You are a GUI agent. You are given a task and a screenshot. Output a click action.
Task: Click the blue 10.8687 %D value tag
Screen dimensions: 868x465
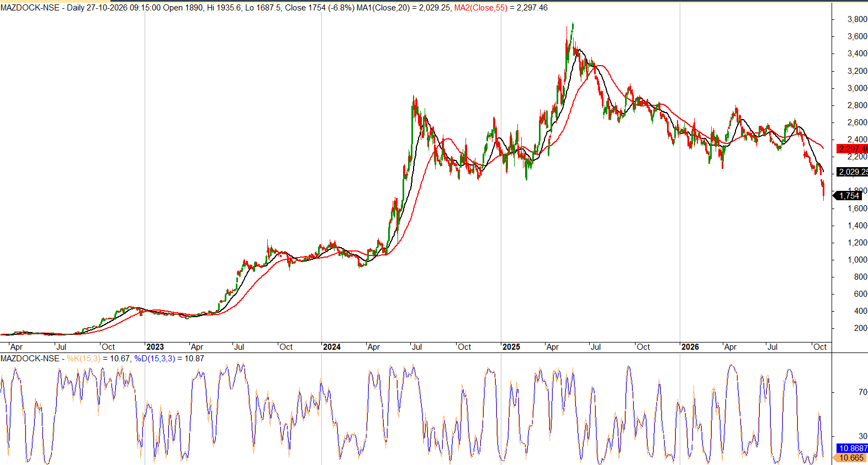[853, 448]
